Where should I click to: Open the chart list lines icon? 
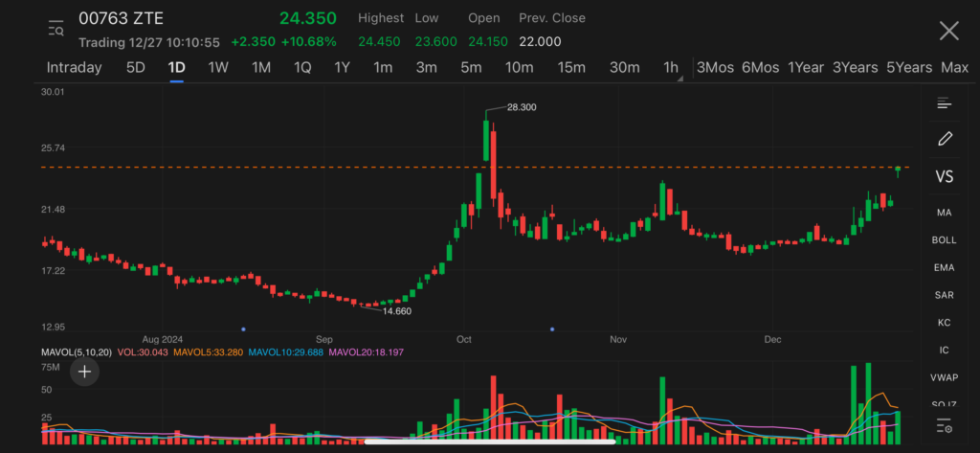[944, 103]
